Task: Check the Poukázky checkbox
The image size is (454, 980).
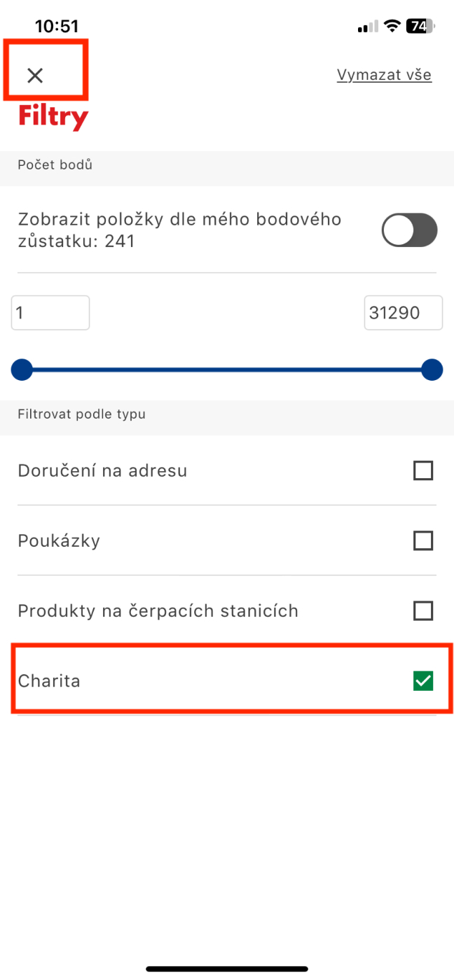Action: pyautogui.click(x=423, y=540)
